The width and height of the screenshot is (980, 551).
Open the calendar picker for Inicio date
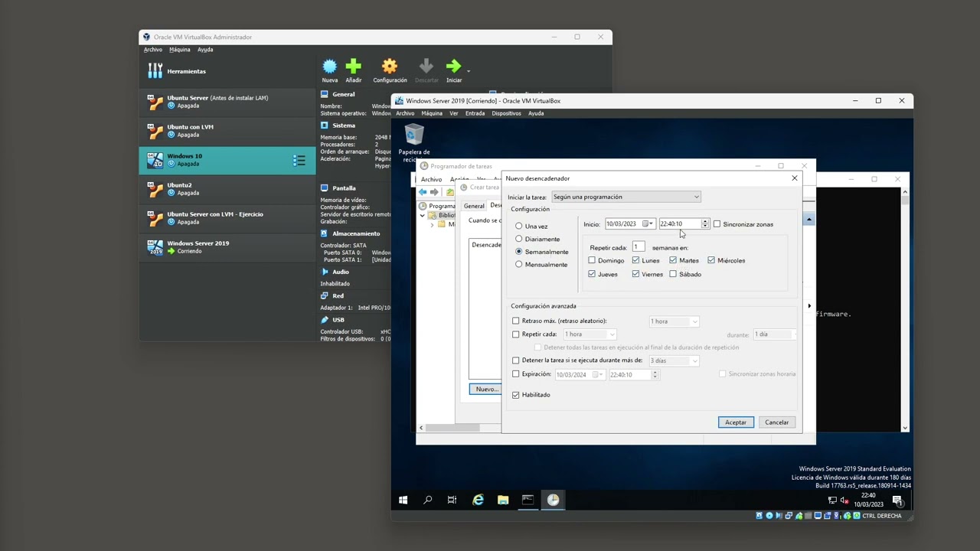pos(648,224)
